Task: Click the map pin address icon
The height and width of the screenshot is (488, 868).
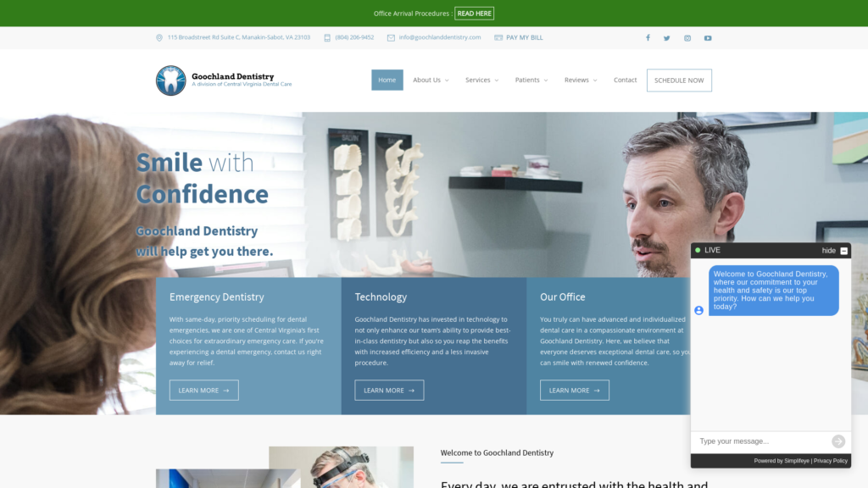Action: (x=159, y=37)
